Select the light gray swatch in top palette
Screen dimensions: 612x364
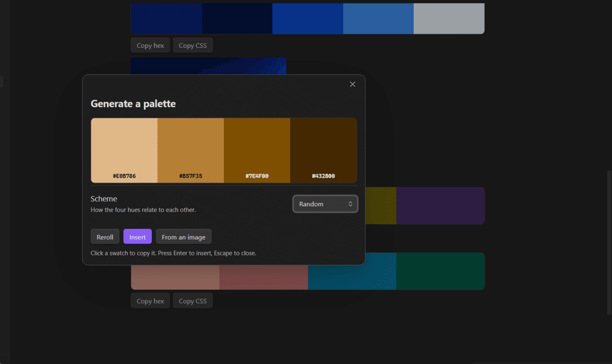(449, 18)
